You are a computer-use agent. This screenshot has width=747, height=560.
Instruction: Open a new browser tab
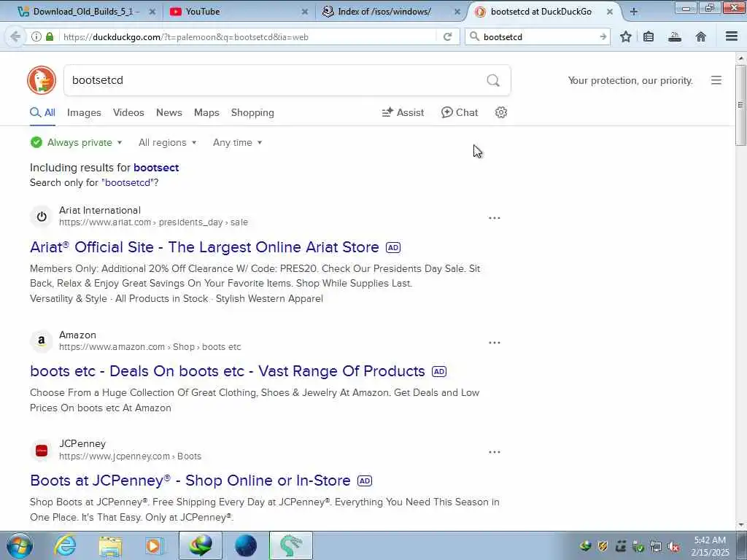click(x=634, y=12)
